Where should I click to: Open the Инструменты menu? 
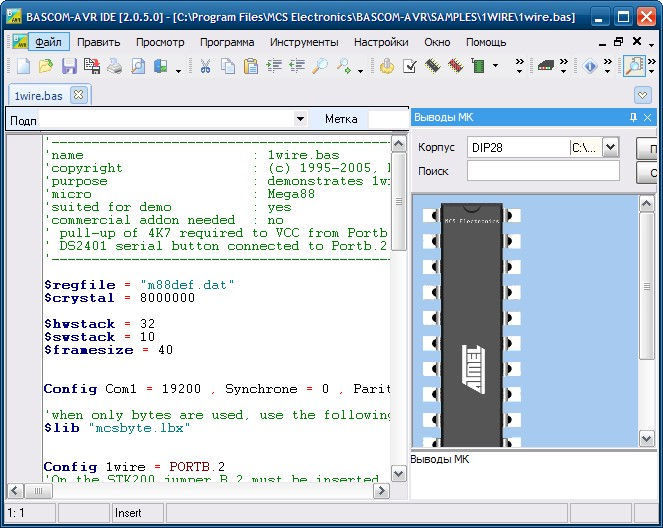click(304, 42)
